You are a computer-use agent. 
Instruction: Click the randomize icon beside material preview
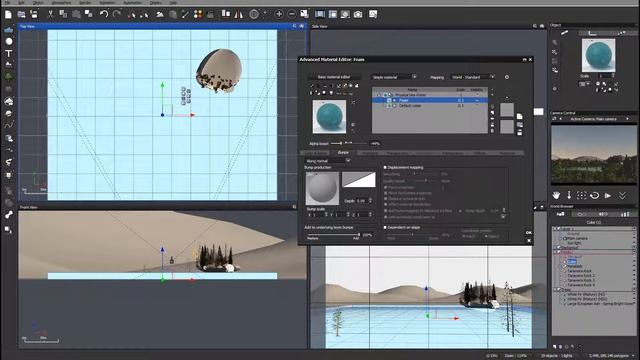coord(353,102)
